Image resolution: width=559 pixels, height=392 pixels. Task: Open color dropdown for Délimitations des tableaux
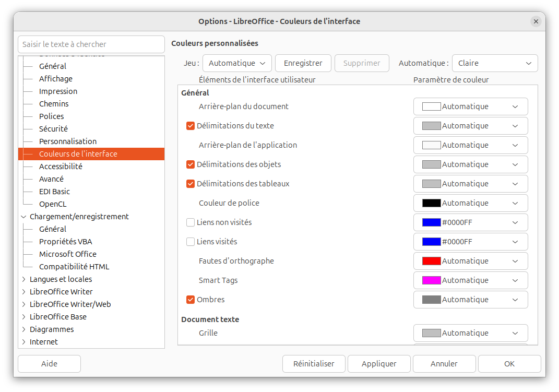[x=471, y=184]
